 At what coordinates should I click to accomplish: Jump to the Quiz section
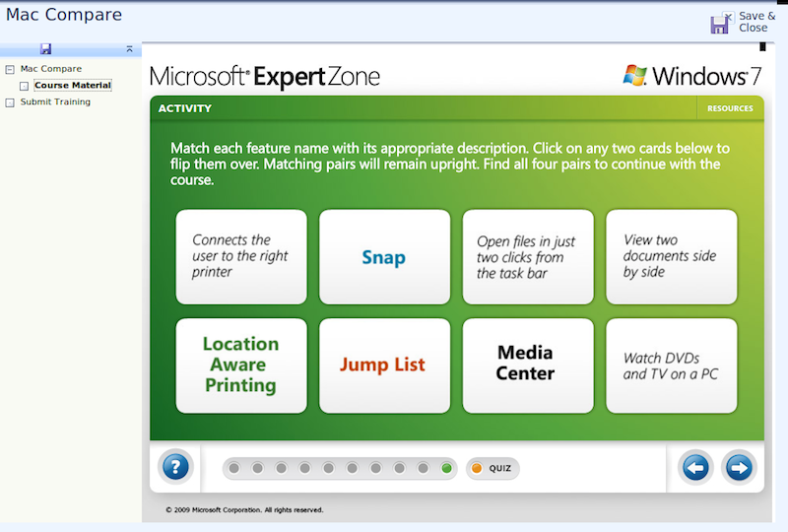(x=492, y=468)
